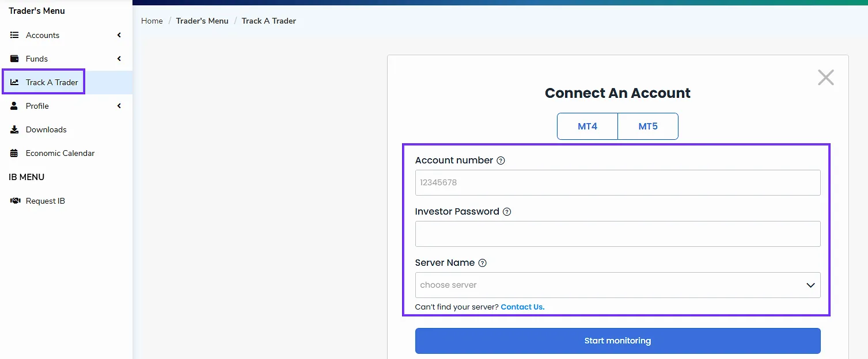Click help icon next to Investor Password
Screen dimensions: 868x359
(507, 212)
